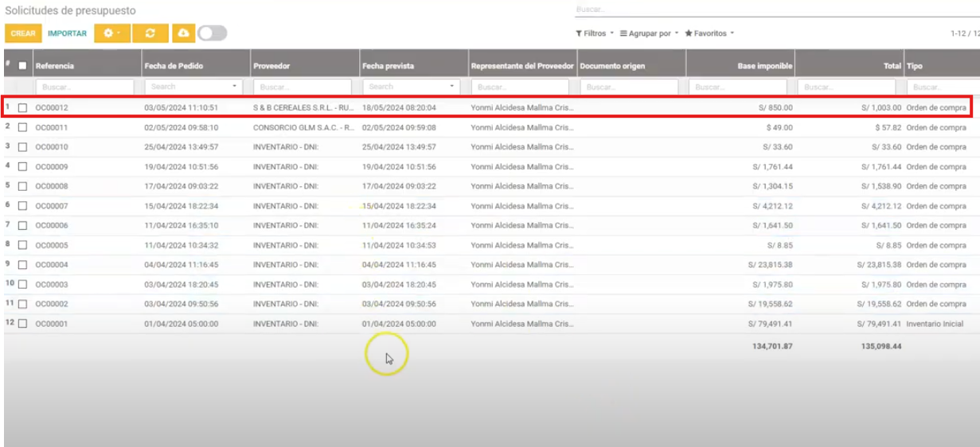Click the refresh arrows icon button

[150, 33]
